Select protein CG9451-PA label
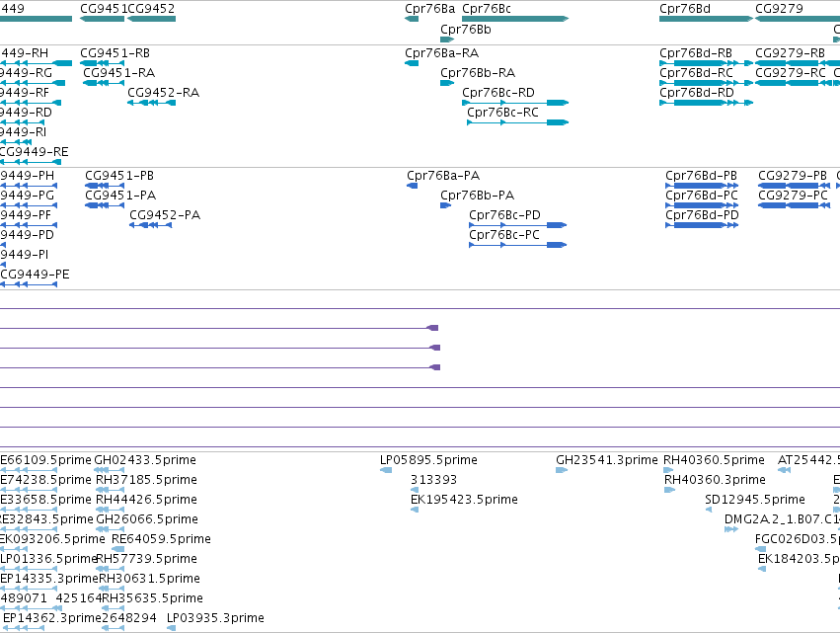Image resolution: width=840 pixels, height=633 pixels. 120,196
